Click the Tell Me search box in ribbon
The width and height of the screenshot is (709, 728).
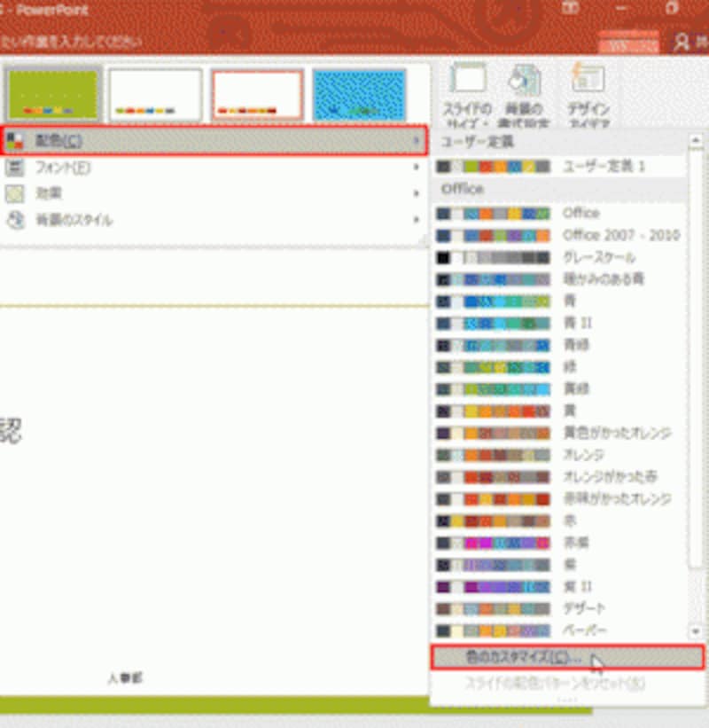click(x=71, y=42)
